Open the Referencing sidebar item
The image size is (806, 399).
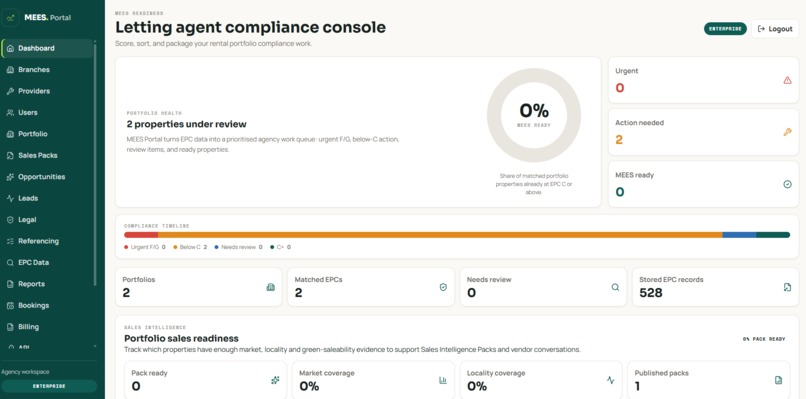coord(47,241)
